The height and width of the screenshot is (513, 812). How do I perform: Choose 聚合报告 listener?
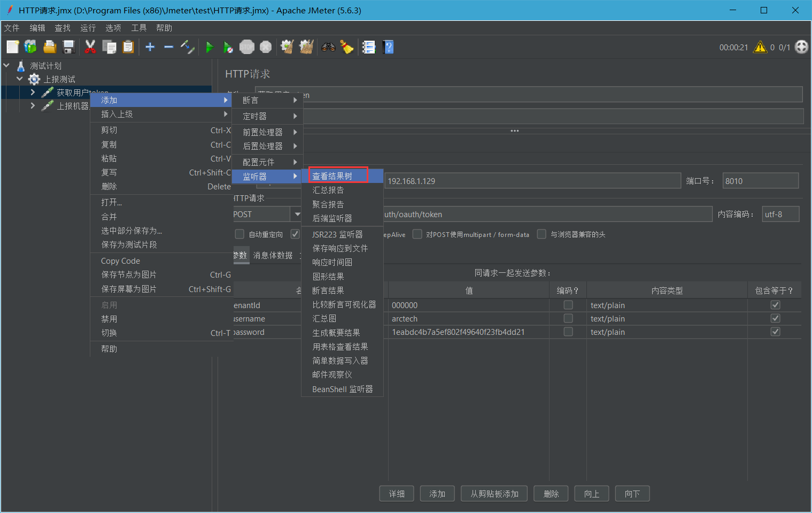point(342,204)
